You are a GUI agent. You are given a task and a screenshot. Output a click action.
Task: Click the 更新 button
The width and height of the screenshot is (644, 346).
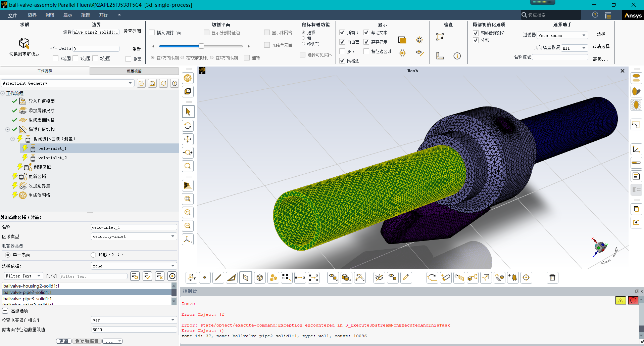(x=64, y=341)
